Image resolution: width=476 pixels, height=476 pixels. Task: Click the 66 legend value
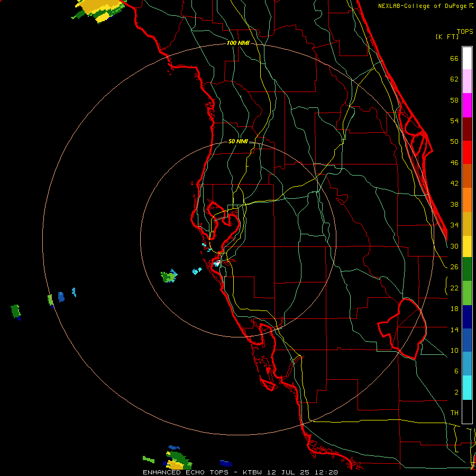click(454, 59)
